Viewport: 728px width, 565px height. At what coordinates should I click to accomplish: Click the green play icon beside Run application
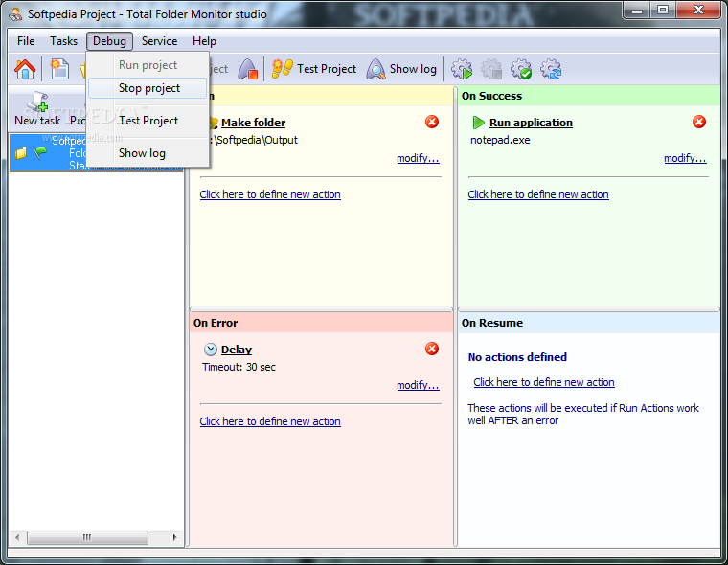pyautogui.click(x=478, y=123)
